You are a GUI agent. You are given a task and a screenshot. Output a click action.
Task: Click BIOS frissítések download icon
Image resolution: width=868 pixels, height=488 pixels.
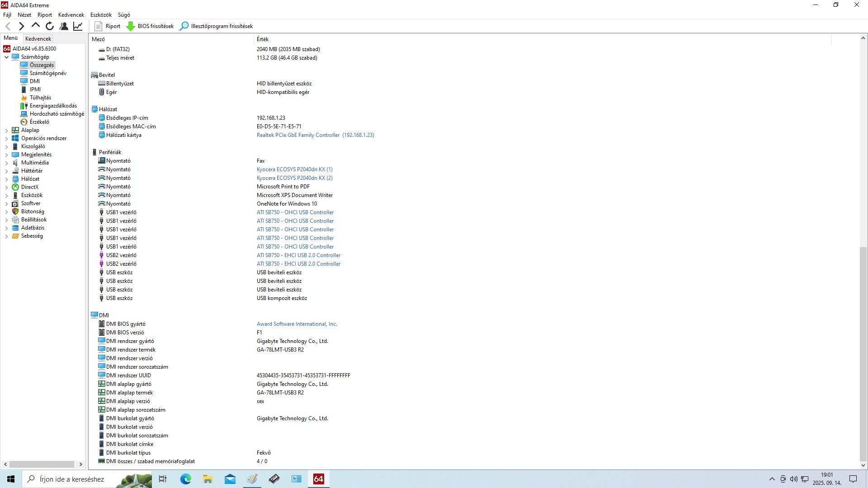click(x=131, y=26)
